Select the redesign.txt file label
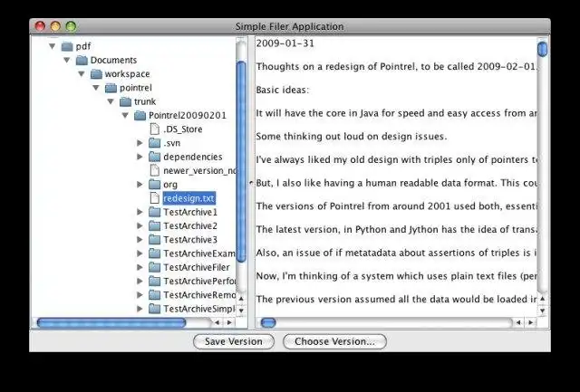The width and height of the screenshot is (580, 392). (x=189, y=198)
